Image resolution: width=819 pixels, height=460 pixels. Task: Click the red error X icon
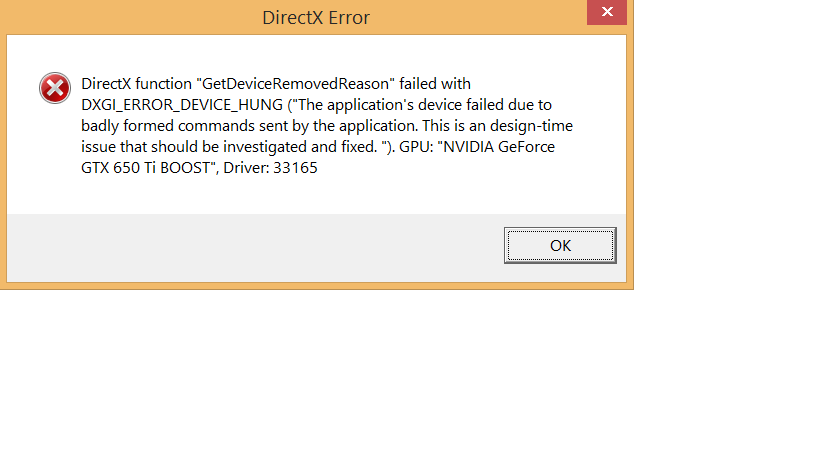(x=55, y=88)
